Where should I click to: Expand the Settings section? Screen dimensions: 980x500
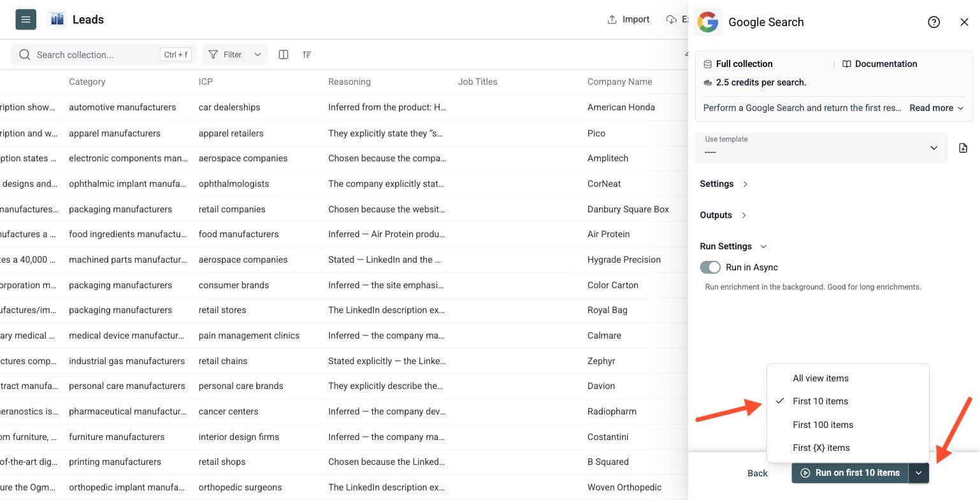click(724, 184)
